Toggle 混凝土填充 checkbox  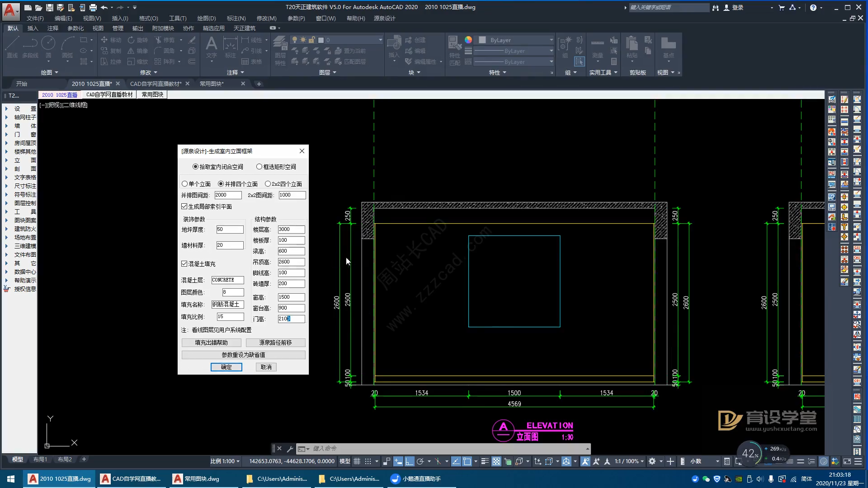pyautogui.click(x=198, y=264)
